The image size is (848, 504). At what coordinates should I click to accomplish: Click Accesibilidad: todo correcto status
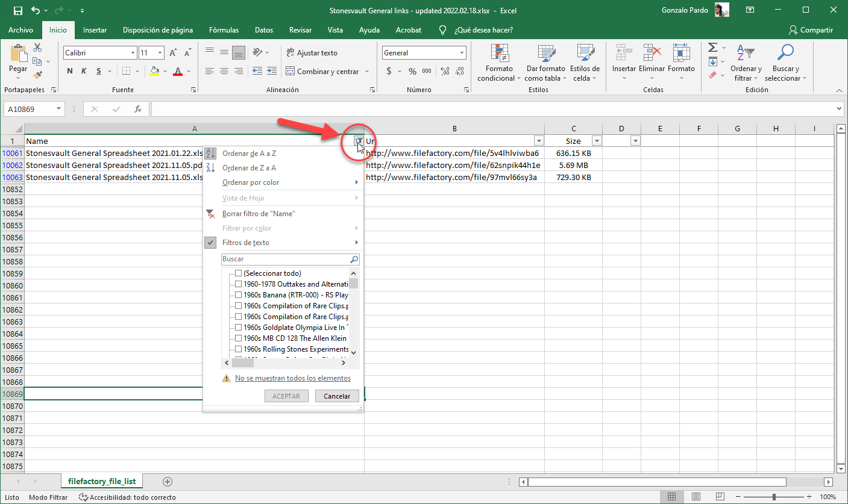click(128, 497)
